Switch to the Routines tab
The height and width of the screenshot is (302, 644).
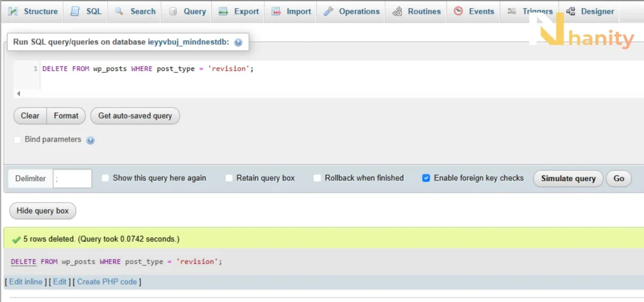(x=416, y=11)
